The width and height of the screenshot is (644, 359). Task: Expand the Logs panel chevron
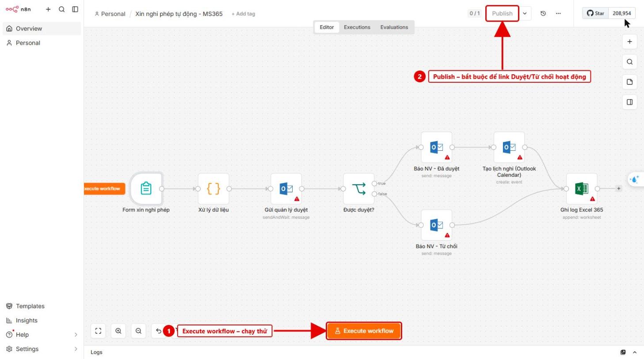(635, 352)
